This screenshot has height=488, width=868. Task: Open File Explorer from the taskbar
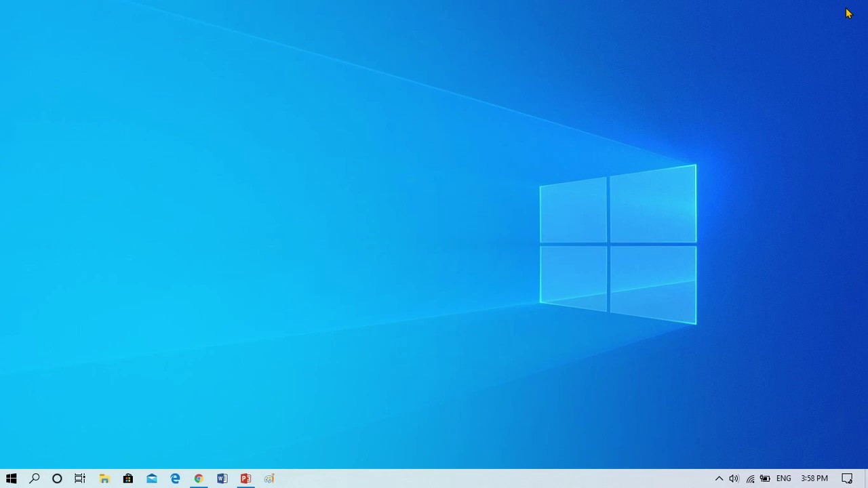point(104,479)
